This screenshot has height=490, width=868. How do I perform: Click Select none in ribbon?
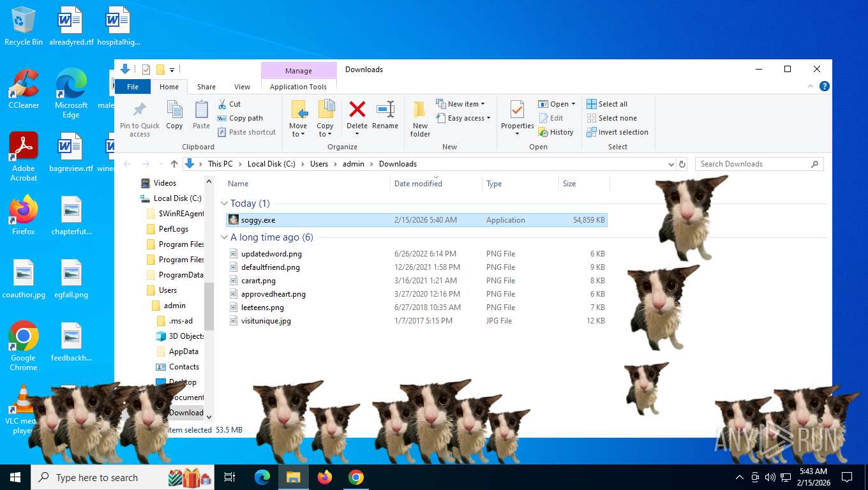coord(611,118)
